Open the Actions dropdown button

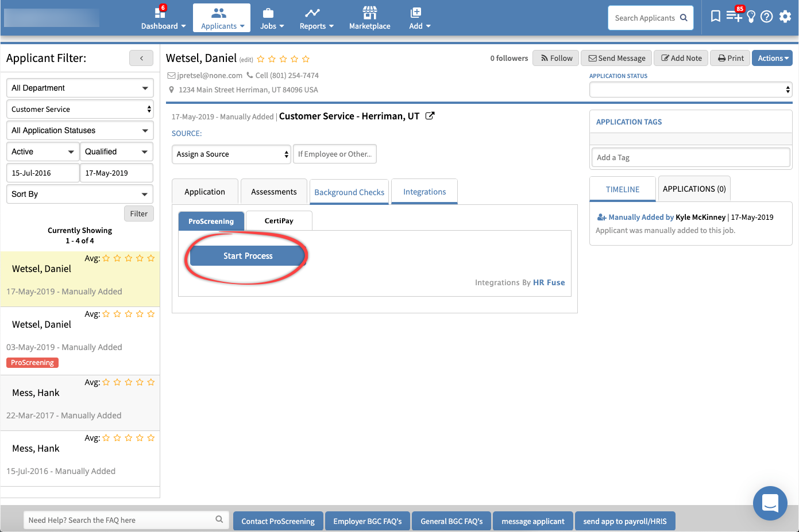(773, 58)
